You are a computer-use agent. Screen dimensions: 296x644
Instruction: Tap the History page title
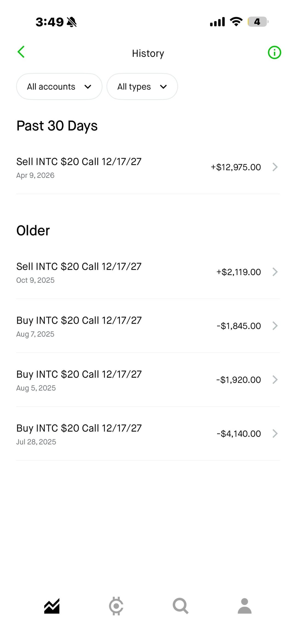(x=148, y=53)
